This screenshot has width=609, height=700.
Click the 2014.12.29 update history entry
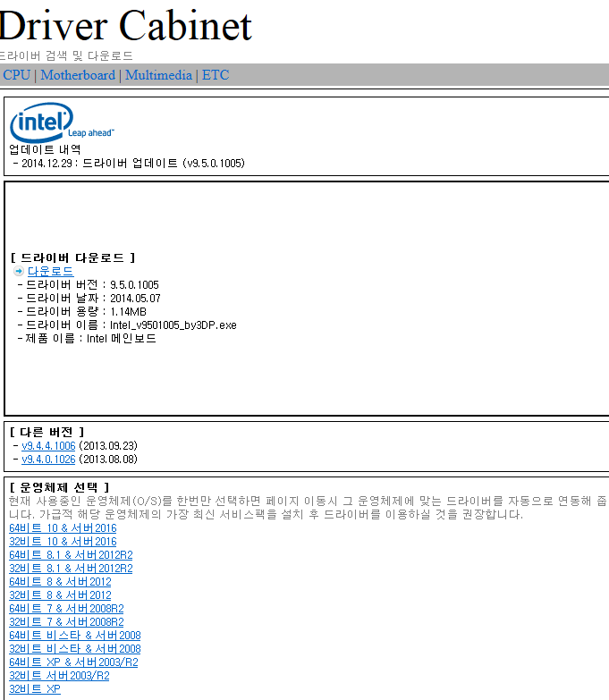pyautogui.click(x=129, y=163)
